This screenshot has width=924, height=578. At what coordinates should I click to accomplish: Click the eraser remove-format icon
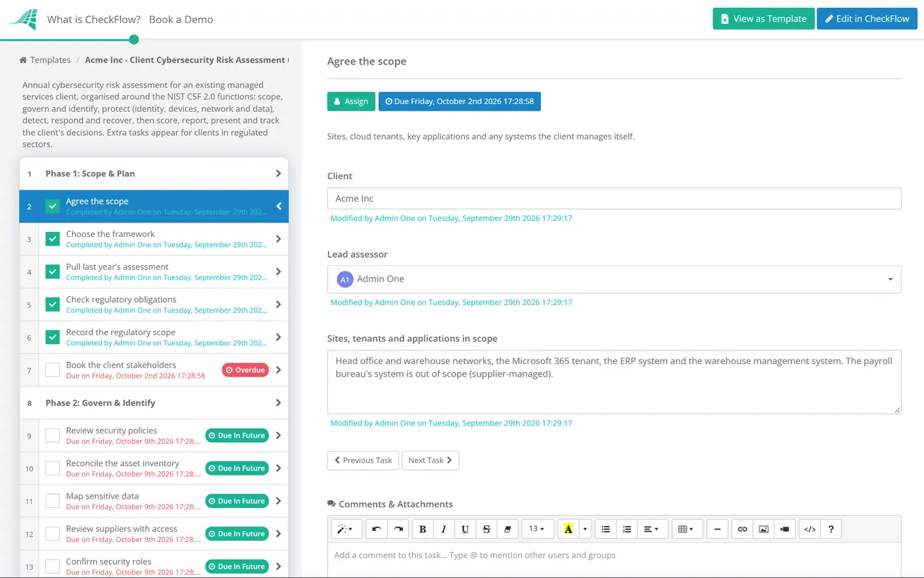click(x=507, y=529)
